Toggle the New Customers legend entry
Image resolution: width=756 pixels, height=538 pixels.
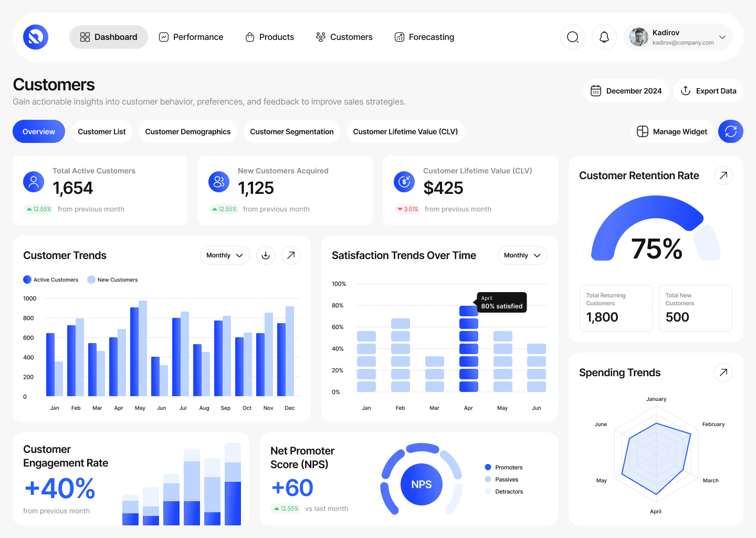112,280
